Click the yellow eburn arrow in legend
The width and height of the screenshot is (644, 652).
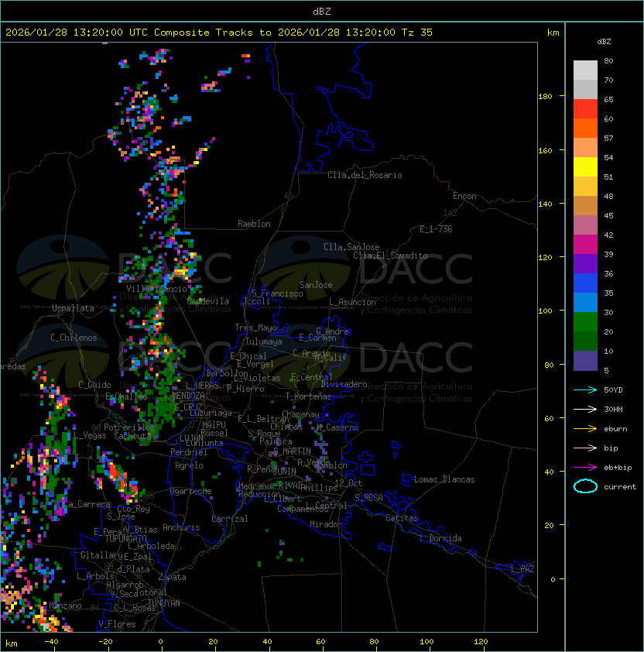tap(585, 429)
